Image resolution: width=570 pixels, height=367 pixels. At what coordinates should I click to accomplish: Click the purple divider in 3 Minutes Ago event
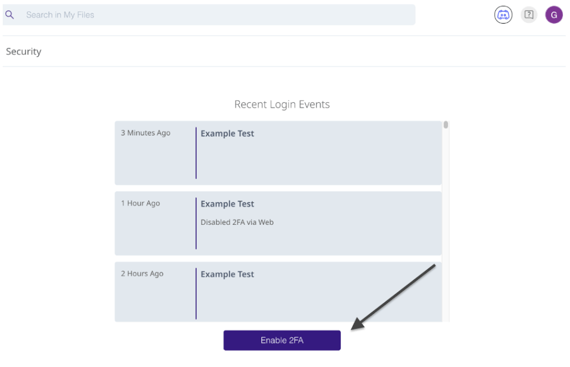click(x=196, y=153)
